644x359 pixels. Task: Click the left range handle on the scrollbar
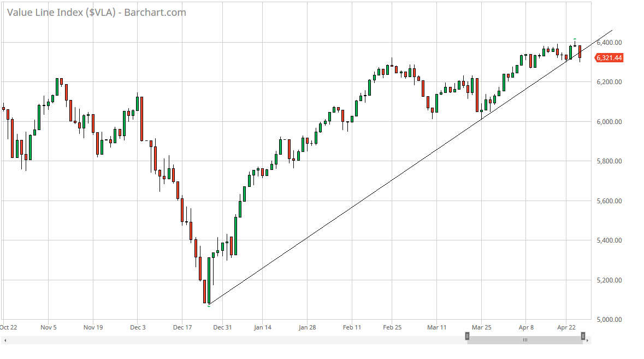467,336
